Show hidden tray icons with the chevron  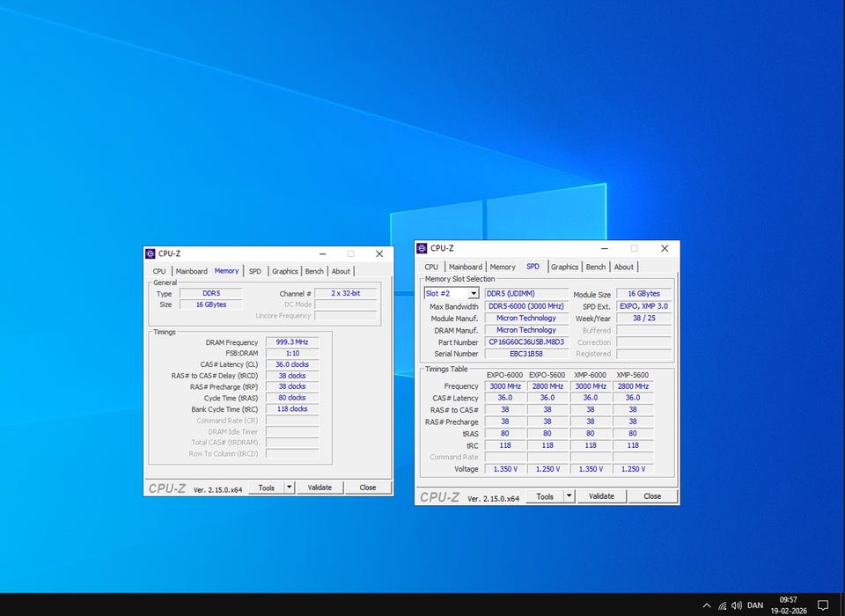pos(707,605)
